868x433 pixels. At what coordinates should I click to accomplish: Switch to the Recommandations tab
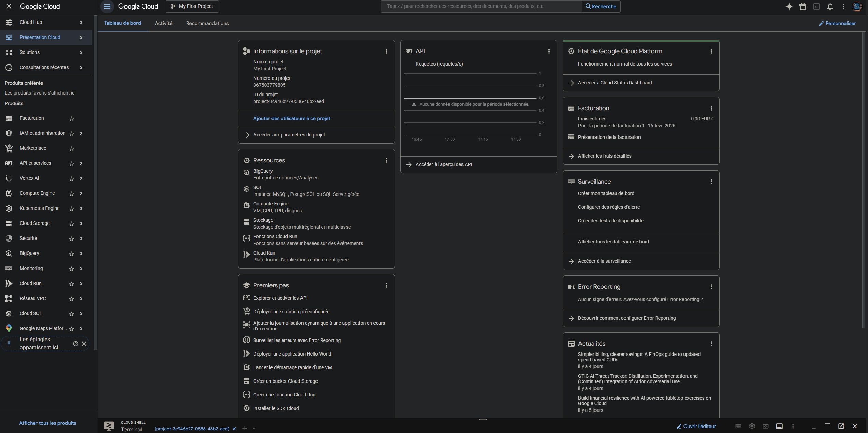pos(207,23)
